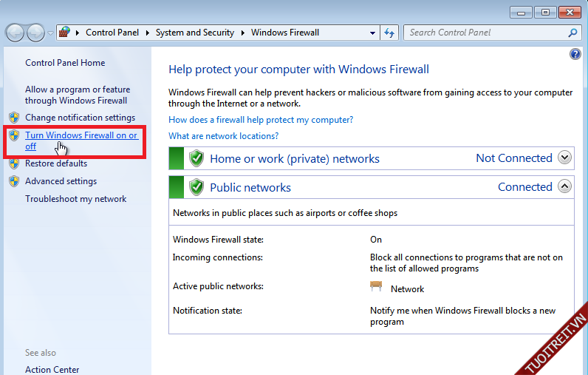
Task: Open the recent pages dropdown arrow
Action: 50,33
